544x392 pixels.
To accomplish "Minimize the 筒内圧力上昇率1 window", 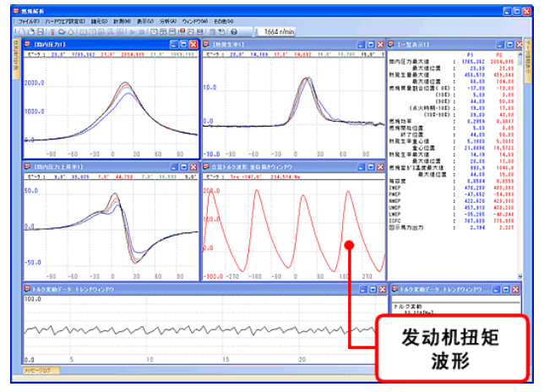I will tap(174, 167).
